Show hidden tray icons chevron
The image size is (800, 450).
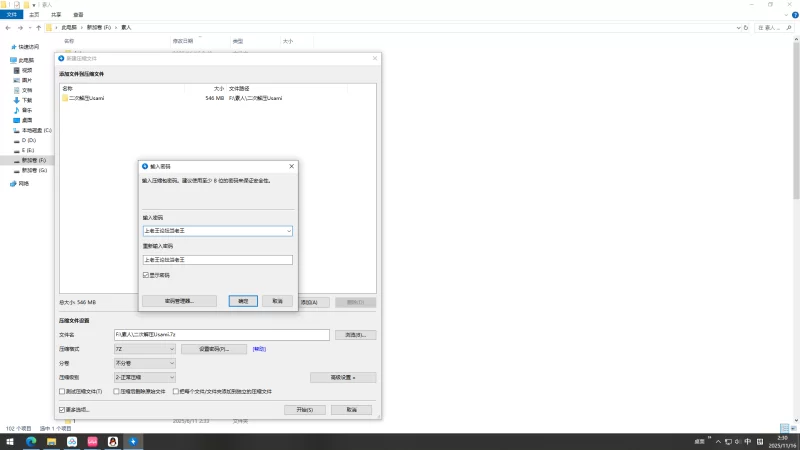pos(718,442)
